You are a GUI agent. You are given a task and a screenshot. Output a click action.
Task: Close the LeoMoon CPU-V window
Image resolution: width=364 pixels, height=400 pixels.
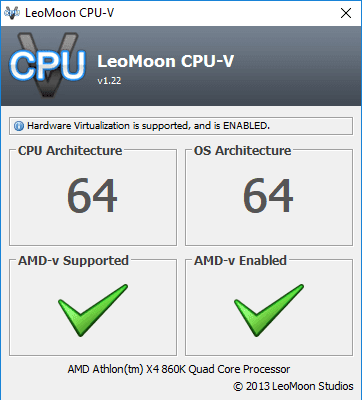tap(346, 13)
